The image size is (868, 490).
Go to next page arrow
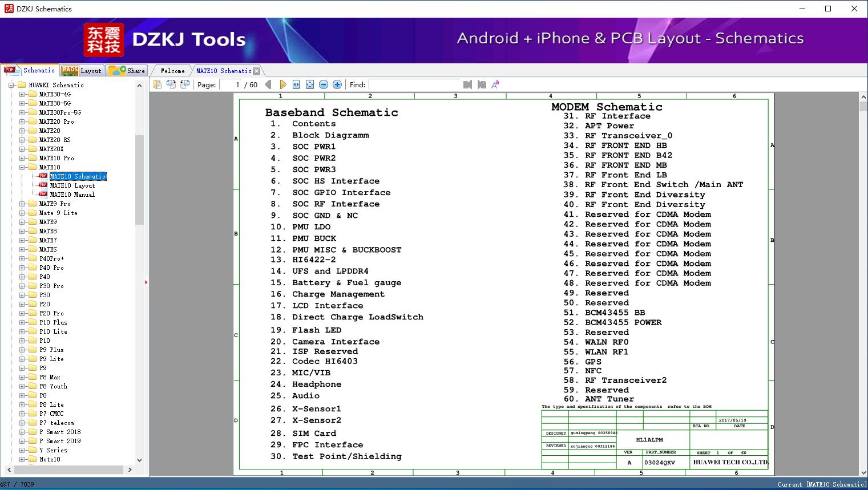tap(282, 84)
